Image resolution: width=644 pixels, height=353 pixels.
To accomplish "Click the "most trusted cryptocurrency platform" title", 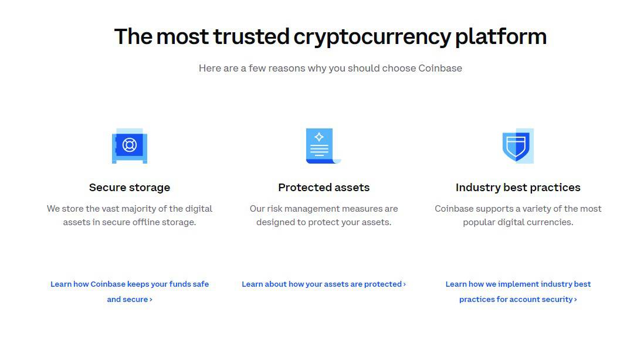I will tap(330, 36).
